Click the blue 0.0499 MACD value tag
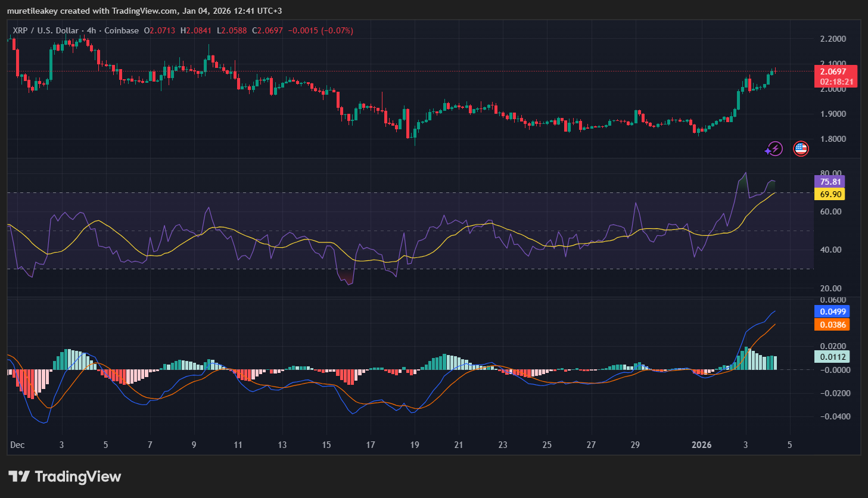This screenshot has height=498, width=868. coord(832,312)
